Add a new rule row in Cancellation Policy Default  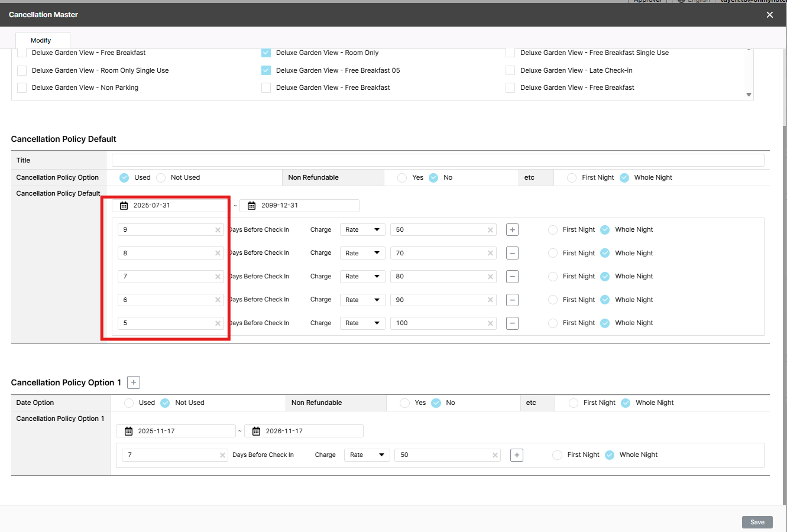point(512,230)
